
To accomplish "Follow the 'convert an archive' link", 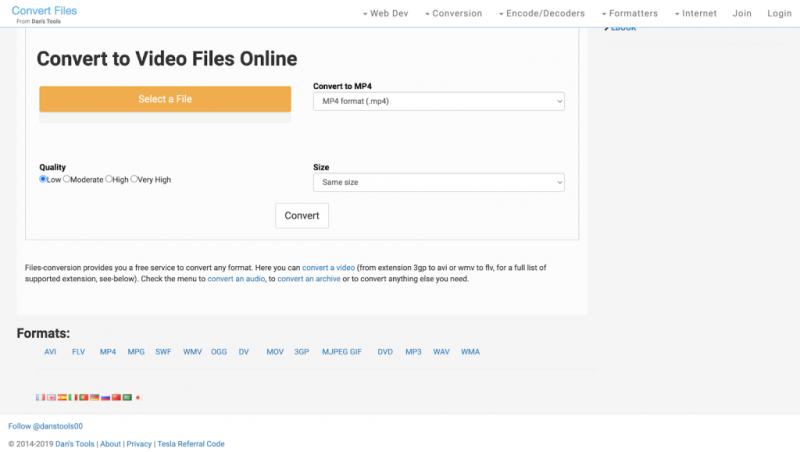I will point(309,279).
